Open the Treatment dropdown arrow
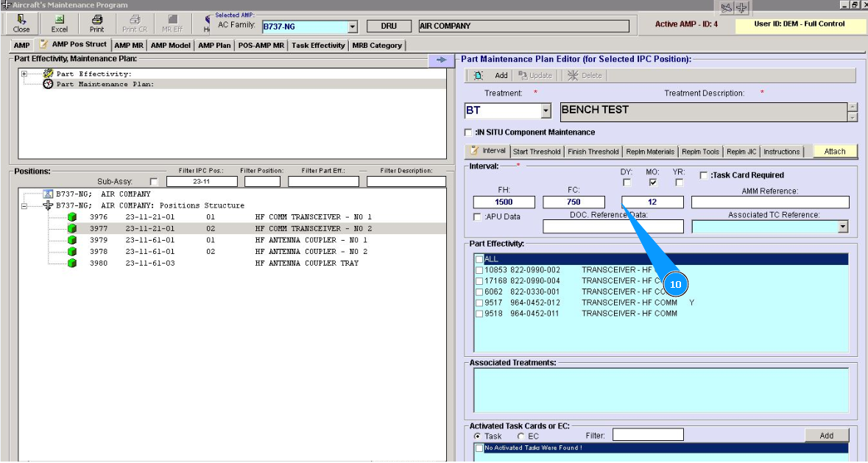This screenshot has height=463, width=868. (x=546, y=111)
